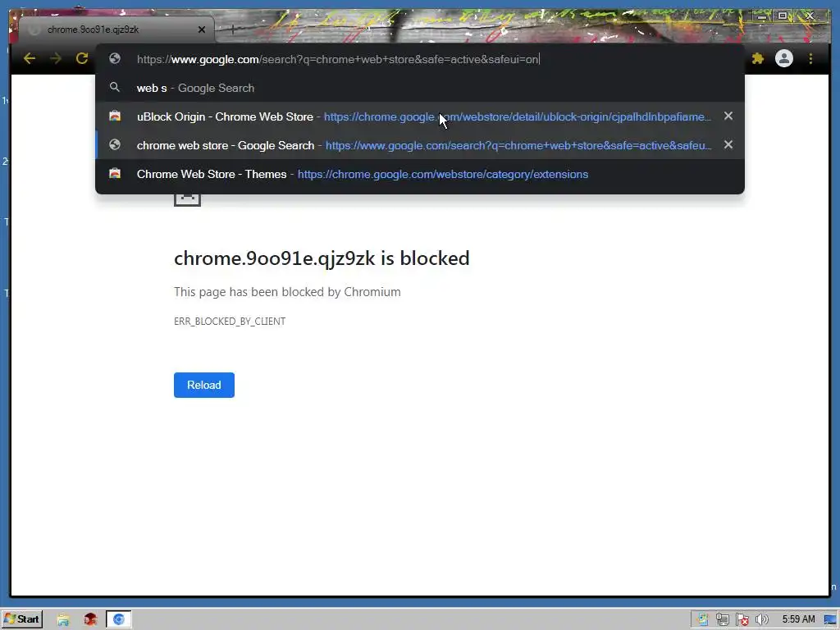Open the Extensions puzzle piece icon
Image resolution: width=840 pixels, height=630 pixels.
point(757,58)
